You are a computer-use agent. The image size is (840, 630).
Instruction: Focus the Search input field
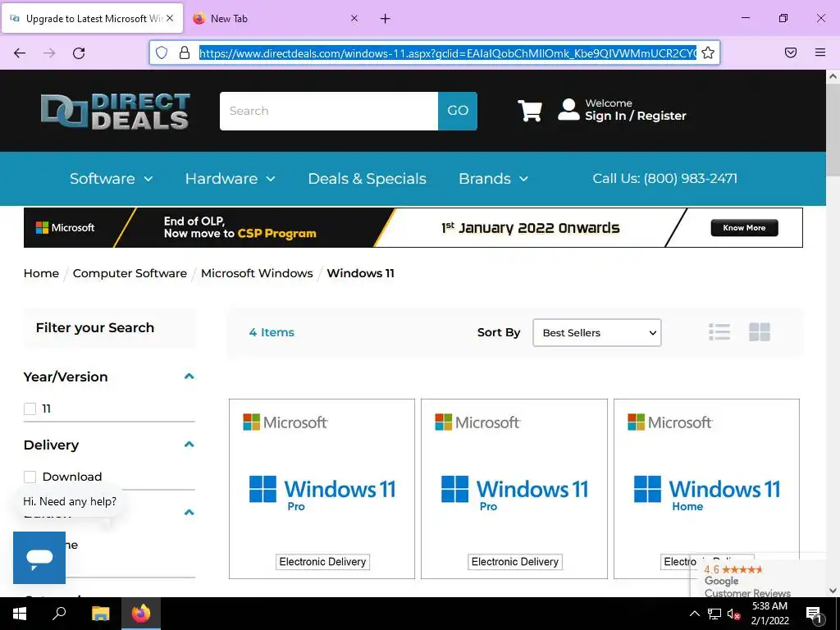coord(329,111)
